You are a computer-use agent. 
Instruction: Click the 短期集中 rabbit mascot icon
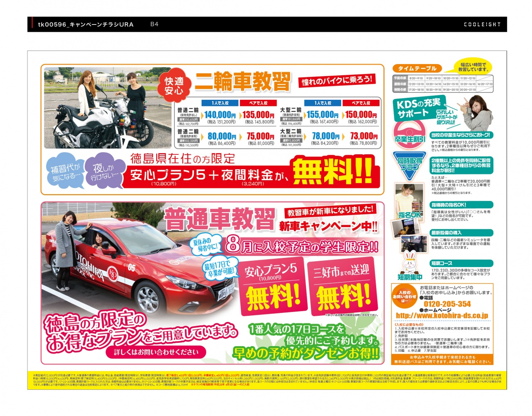click(x=410, y=265)
